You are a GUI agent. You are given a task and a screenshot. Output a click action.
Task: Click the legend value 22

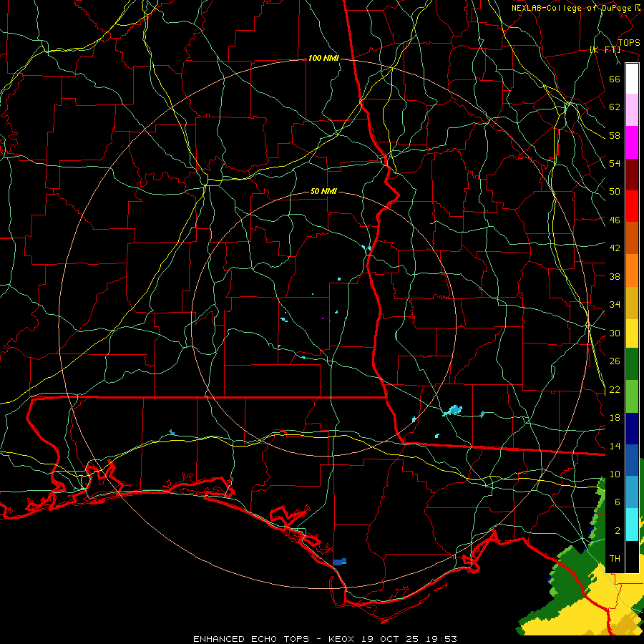click(615, 389)
